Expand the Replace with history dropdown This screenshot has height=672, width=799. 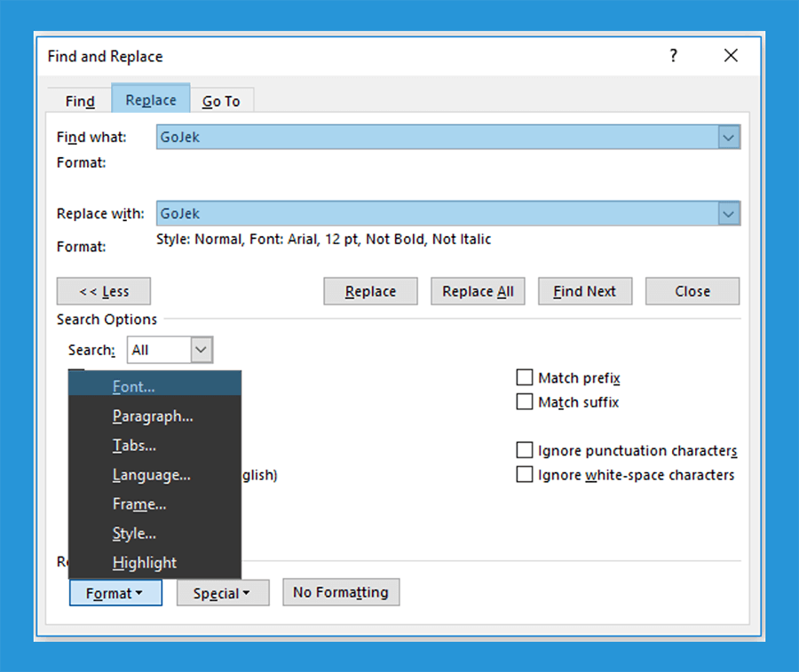pyautogui.click(x=729, y=213)
